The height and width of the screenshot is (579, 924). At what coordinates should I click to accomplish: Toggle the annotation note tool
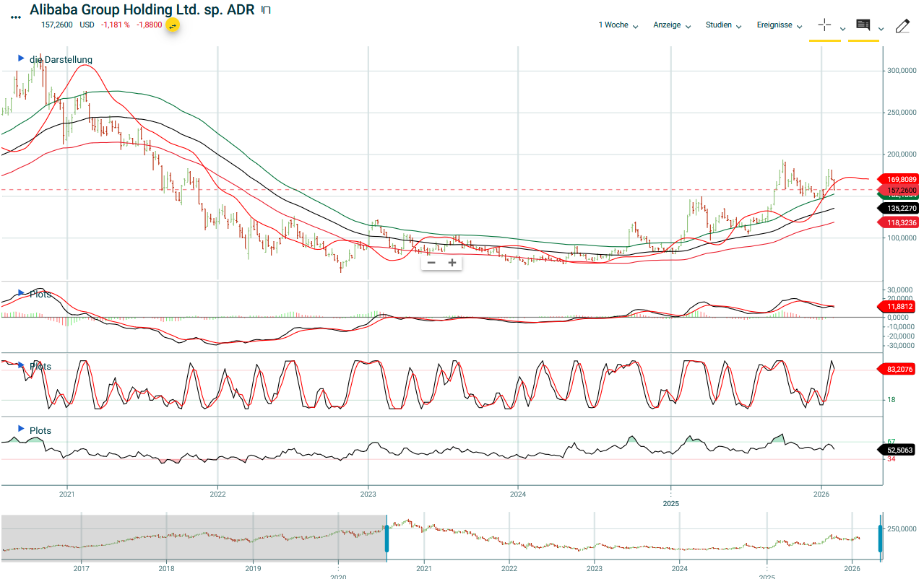863,25
